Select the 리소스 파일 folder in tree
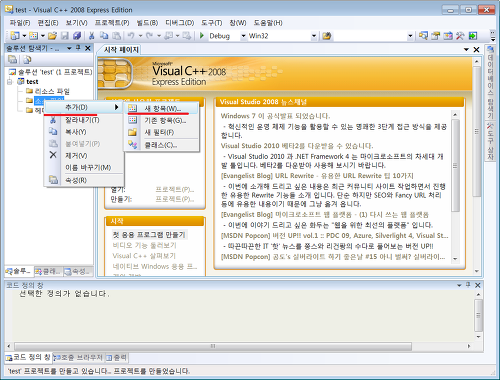The image size is (500, 380). [52, 91]
